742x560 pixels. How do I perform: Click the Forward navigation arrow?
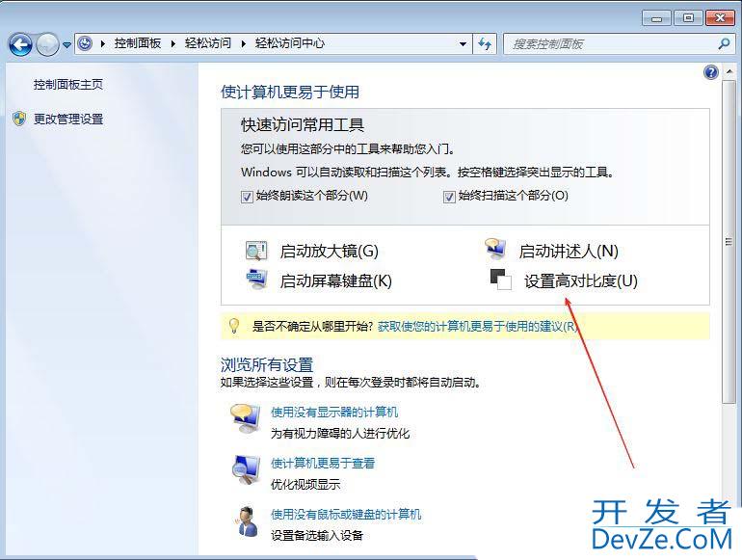click(x=48, y=45)
